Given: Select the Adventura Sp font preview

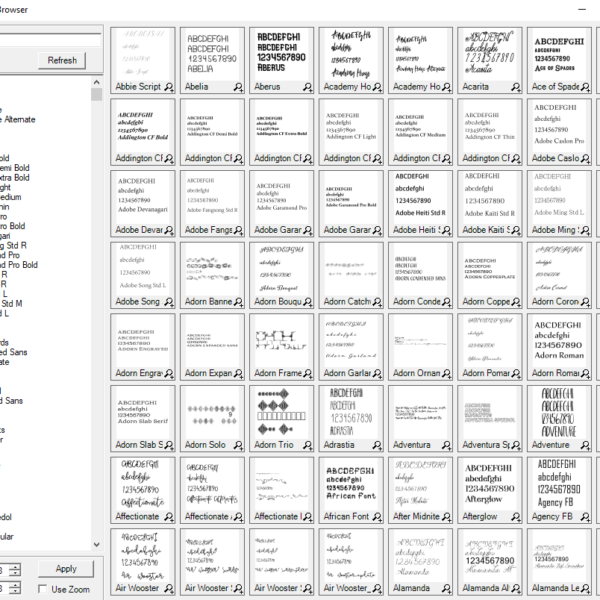Looking at the screenshot, I should 489,417.
